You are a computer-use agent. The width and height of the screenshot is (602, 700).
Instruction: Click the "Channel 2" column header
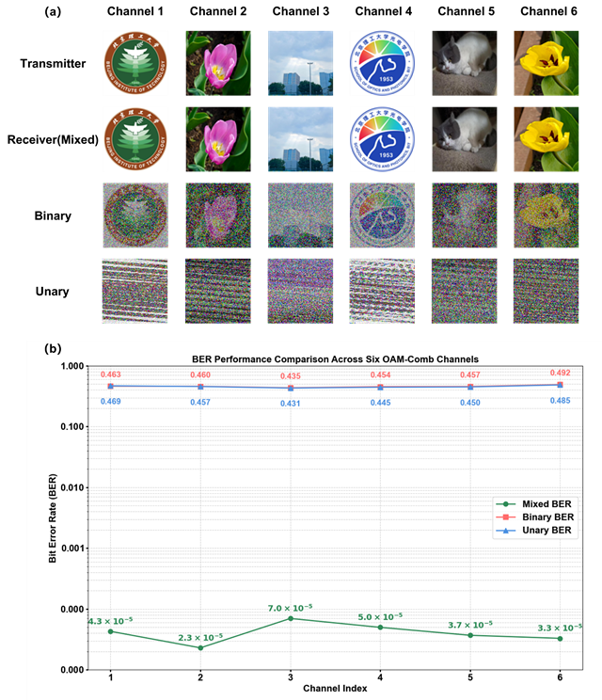[218, 11]
